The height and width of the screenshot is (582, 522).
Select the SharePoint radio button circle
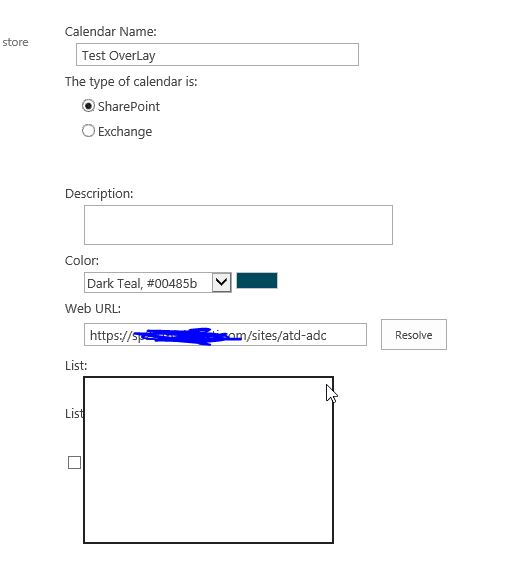click(x=88, y=106)
